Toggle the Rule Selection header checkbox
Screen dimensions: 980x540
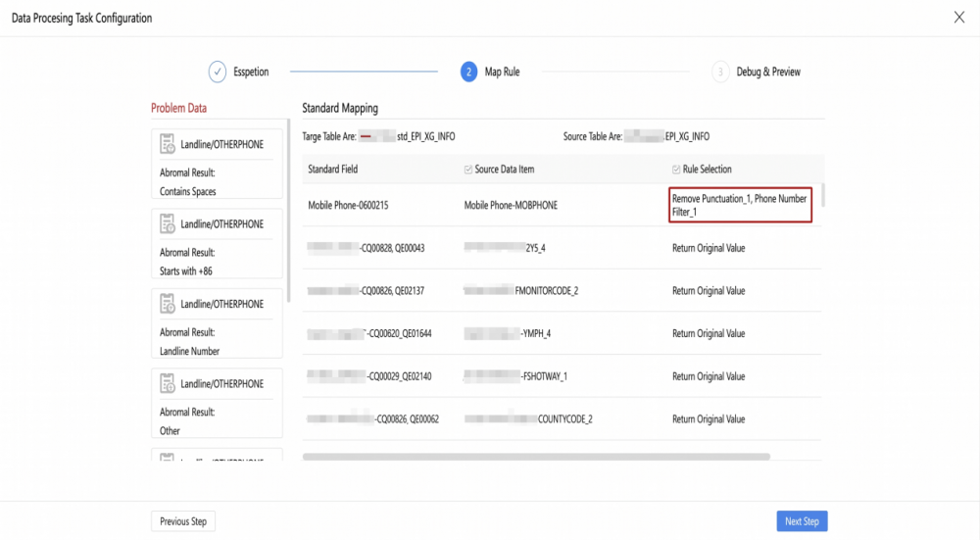tap(675, 170)
